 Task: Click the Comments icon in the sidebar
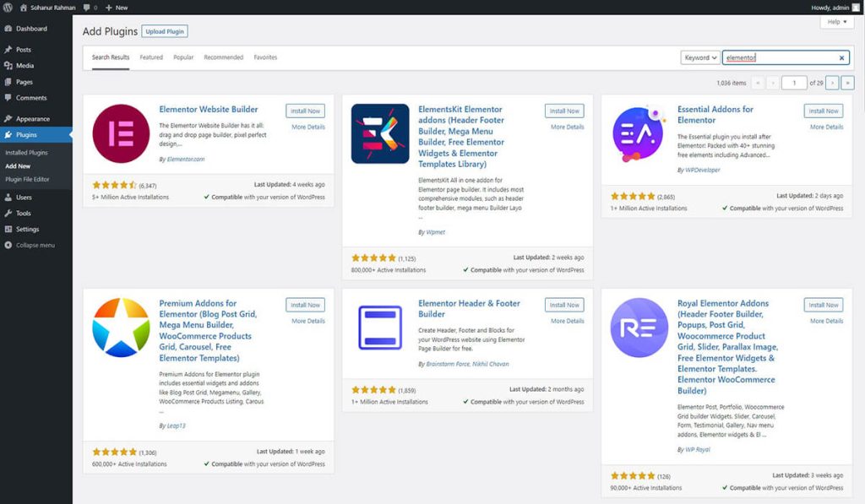coord(8,98)
